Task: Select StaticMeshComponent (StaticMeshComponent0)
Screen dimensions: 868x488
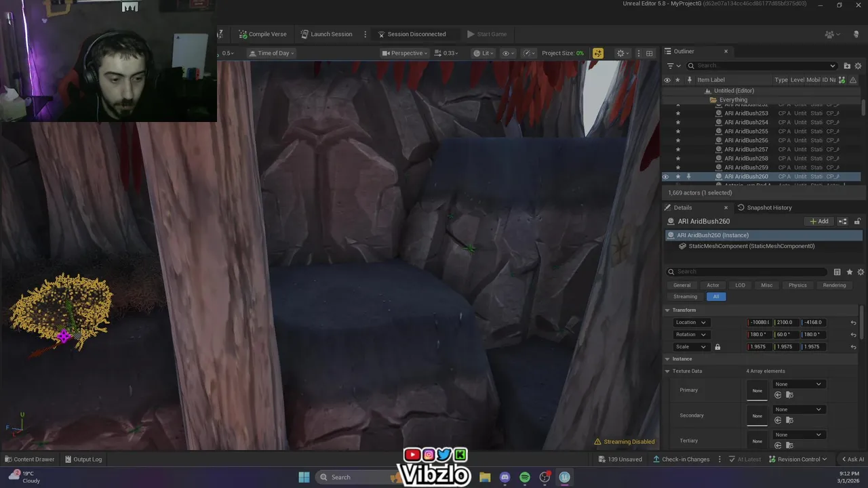Action: [x=751, y=246]
